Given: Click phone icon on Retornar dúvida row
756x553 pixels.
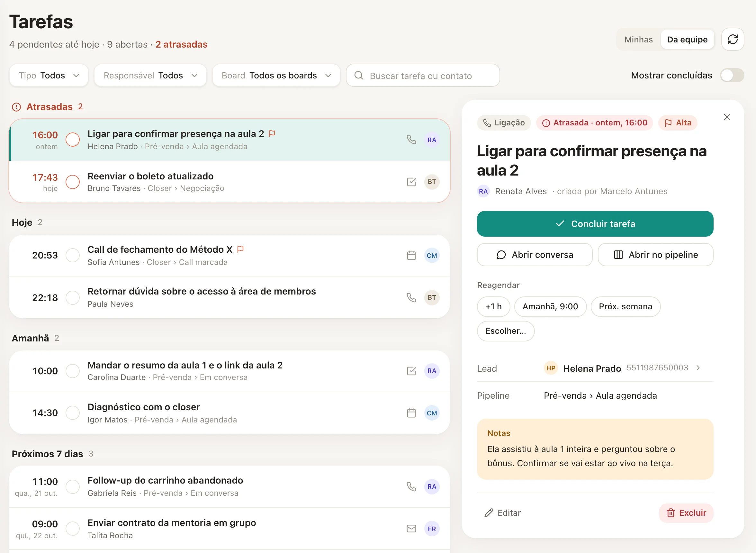Looking at the screenshot, I should [411, 298].
